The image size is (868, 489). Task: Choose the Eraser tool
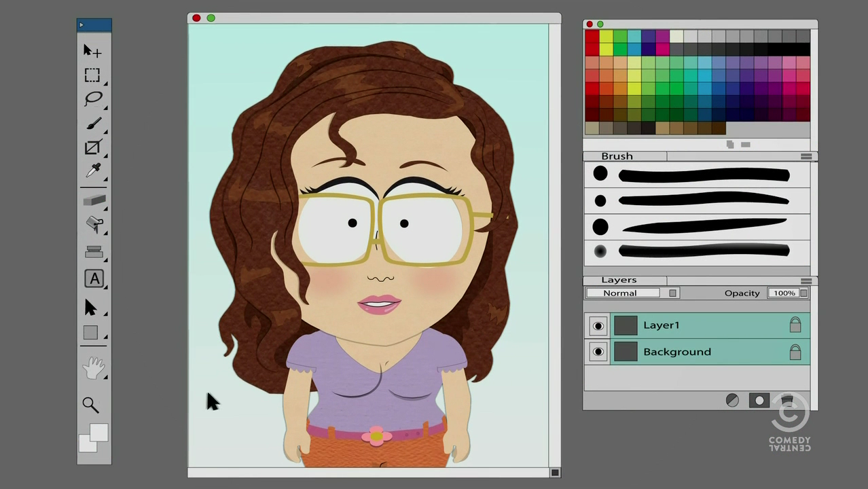point(94,200)
